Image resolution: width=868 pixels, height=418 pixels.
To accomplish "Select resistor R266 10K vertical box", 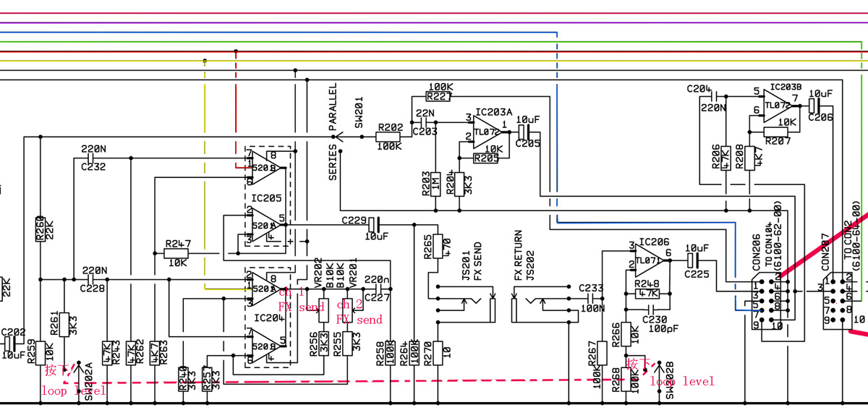I will tap(626, 333).
